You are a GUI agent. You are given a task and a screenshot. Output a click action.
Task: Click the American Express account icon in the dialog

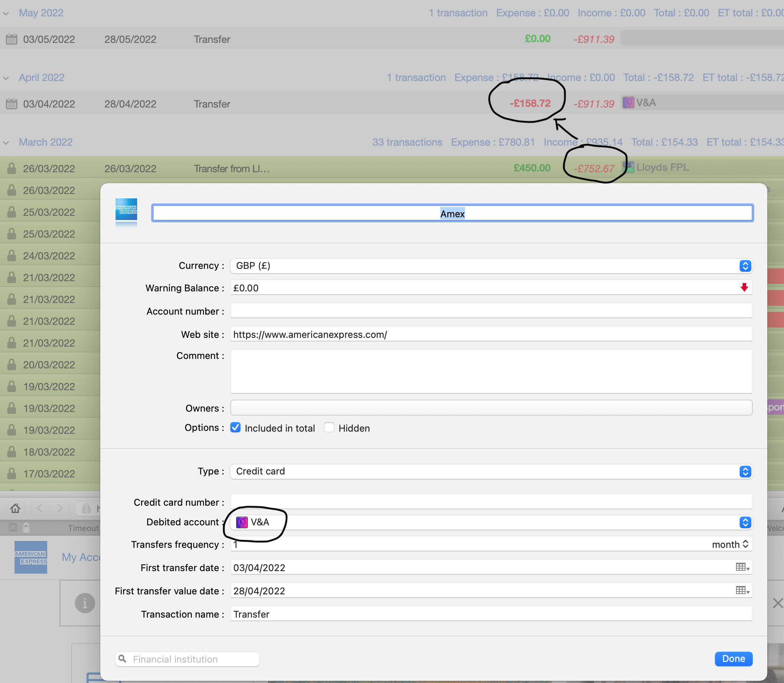[126, 209]
